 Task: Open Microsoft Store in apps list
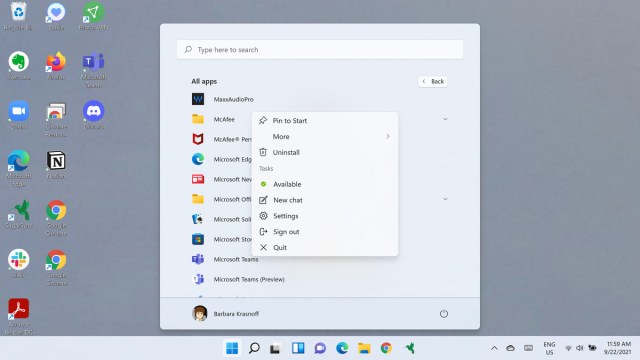(221, 239)
